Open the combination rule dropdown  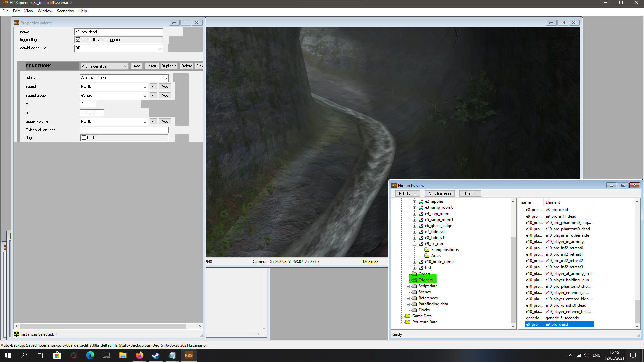coord(160,48)
